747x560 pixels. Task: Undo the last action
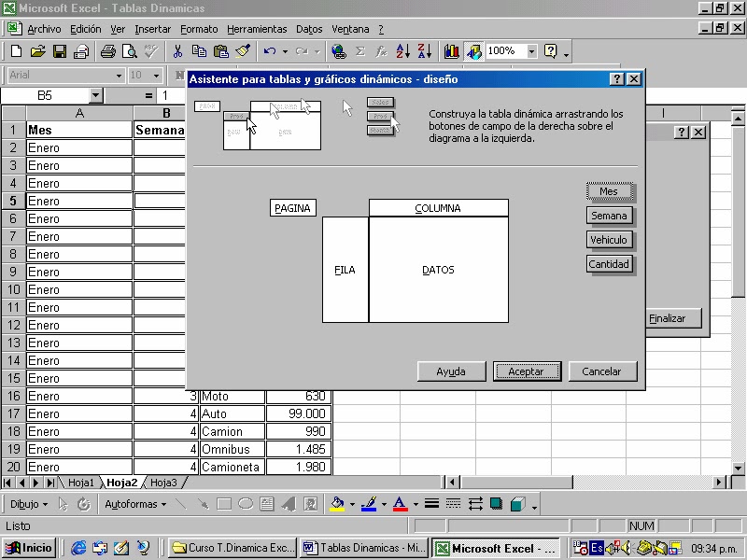pyautogui.click(x=270, y=51)
